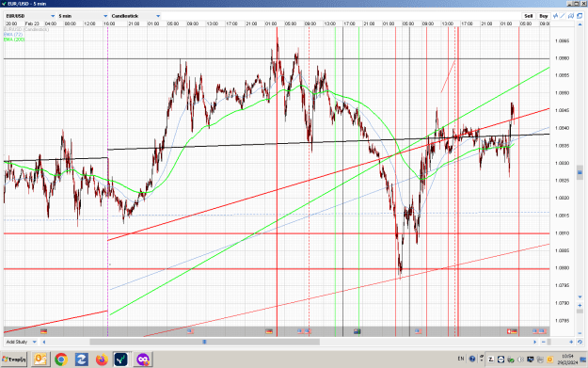Viewport: 588px width, 368px height.
Task: Open the blue arrows sync app in taskbar
Action: pyautogui.click(x=81, y=360)
